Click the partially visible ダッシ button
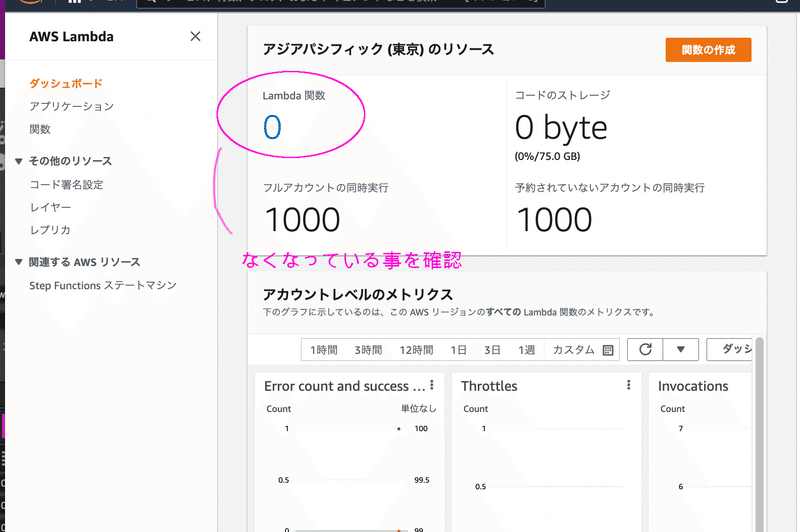The width and height of the screenshot is (800, 532). tap(729, 349)
